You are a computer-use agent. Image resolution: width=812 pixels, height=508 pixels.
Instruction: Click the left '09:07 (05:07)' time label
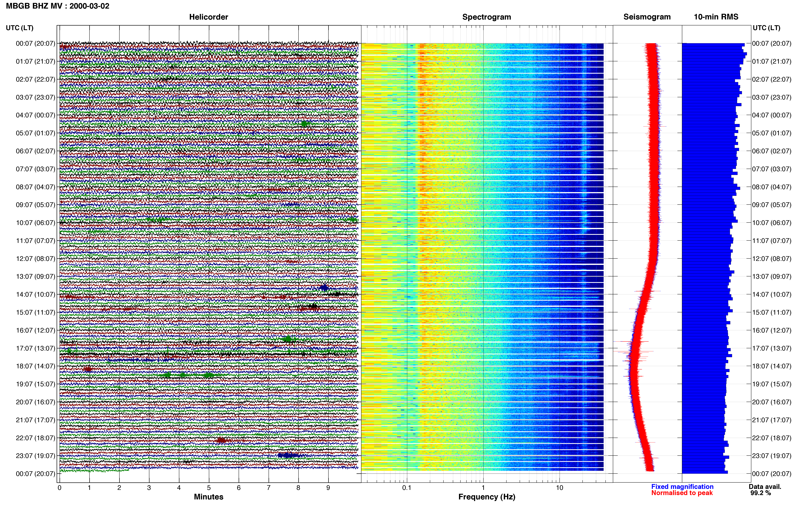pos(36,205)
